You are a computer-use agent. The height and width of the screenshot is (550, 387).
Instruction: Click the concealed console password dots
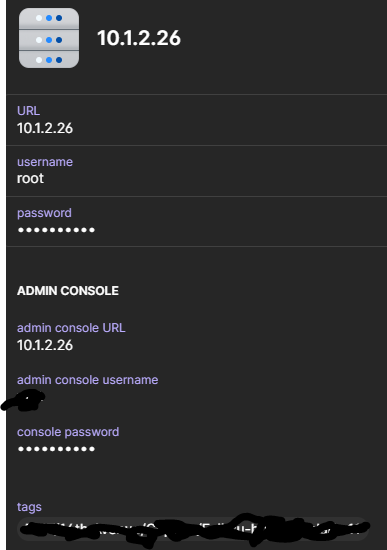[56, 449]
